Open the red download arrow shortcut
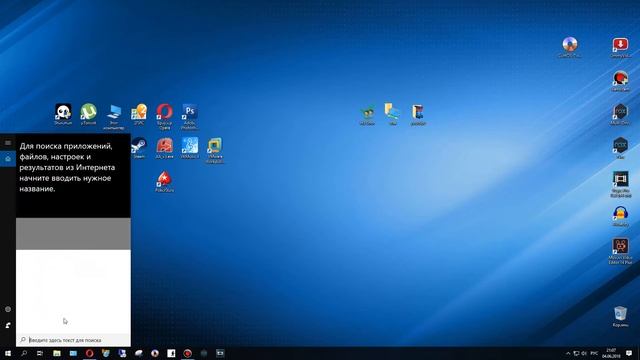 (620, 47)
